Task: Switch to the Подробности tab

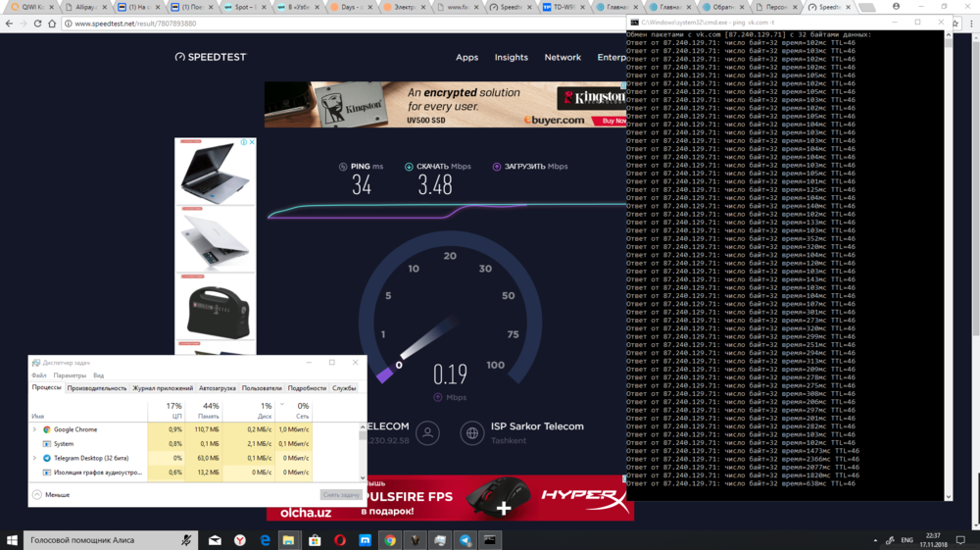Action: (307, 388)
